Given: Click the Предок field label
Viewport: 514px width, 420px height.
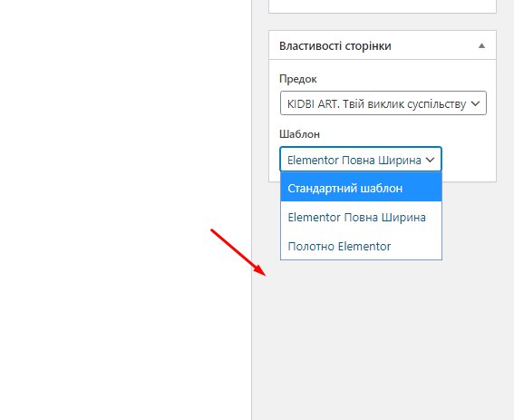Looking at the screenshot, I should (x=298, y=79).
